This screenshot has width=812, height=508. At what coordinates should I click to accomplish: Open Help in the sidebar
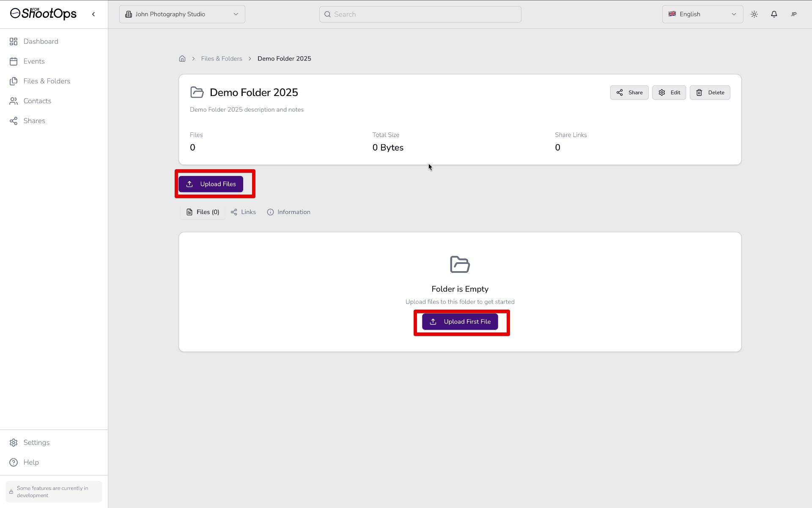(x=31, y=462)
